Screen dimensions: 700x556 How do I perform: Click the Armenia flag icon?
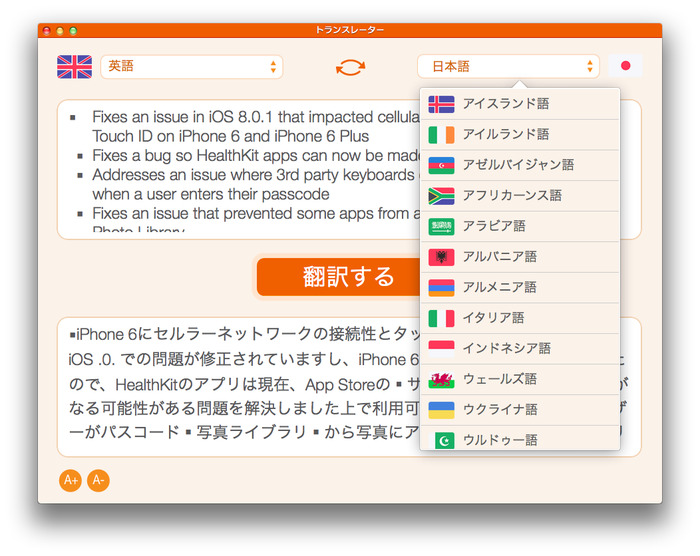click(x=441, y=288)
